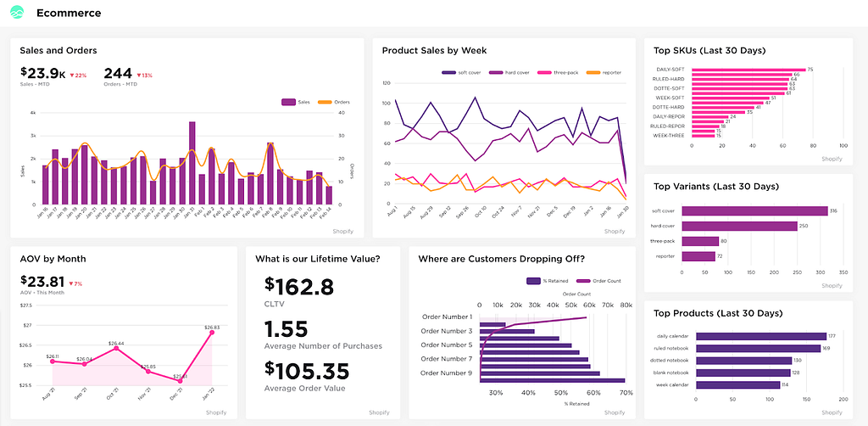This screenshot has height=426, width=868.
Task: Toggle the Orders legend line series
Action: click(x=334, y=102)
